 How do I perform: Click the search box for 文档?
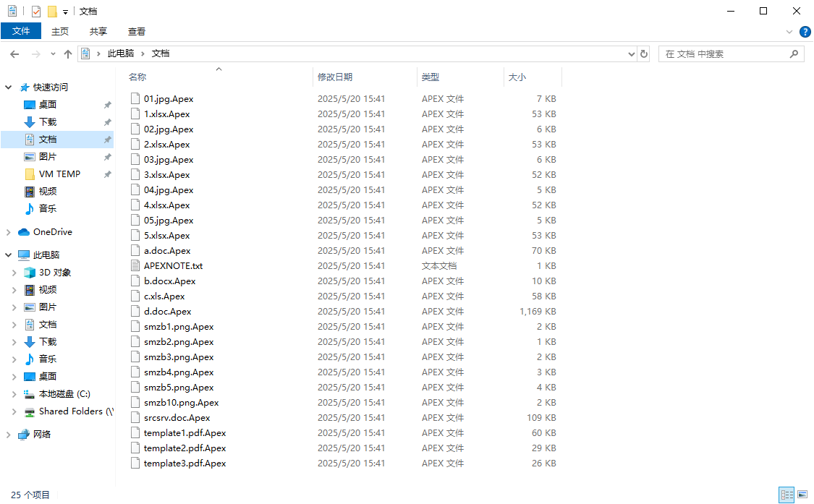click(x=724, y=54)
